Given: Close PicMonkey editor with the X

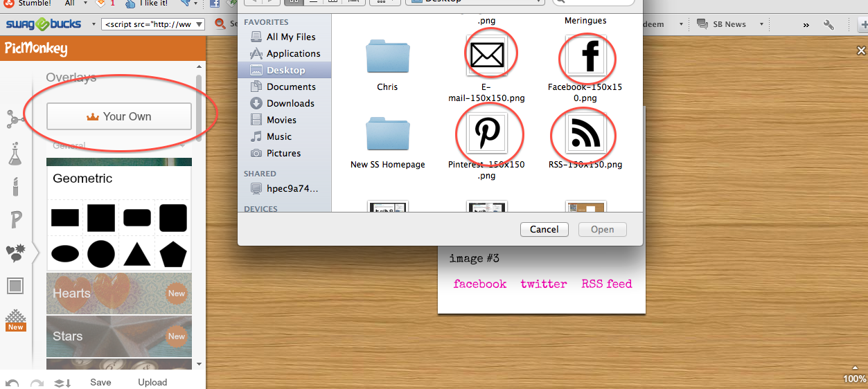Looking at the screenshot, I should click(x=861, y=51).
